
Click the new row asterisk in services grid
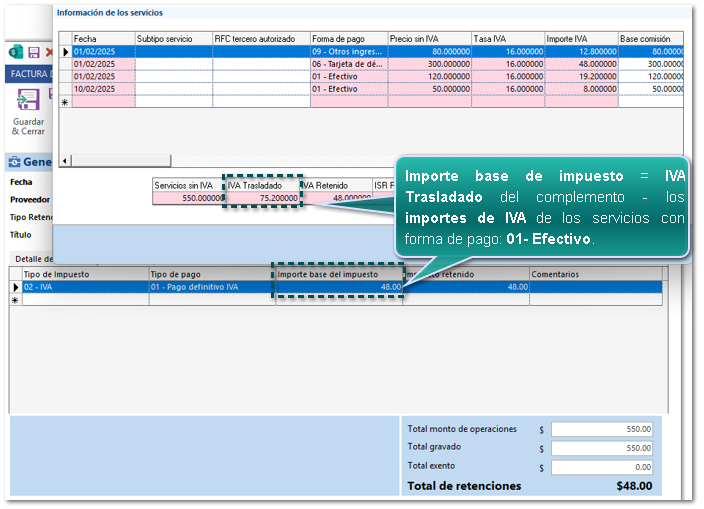tap(66, 101)
